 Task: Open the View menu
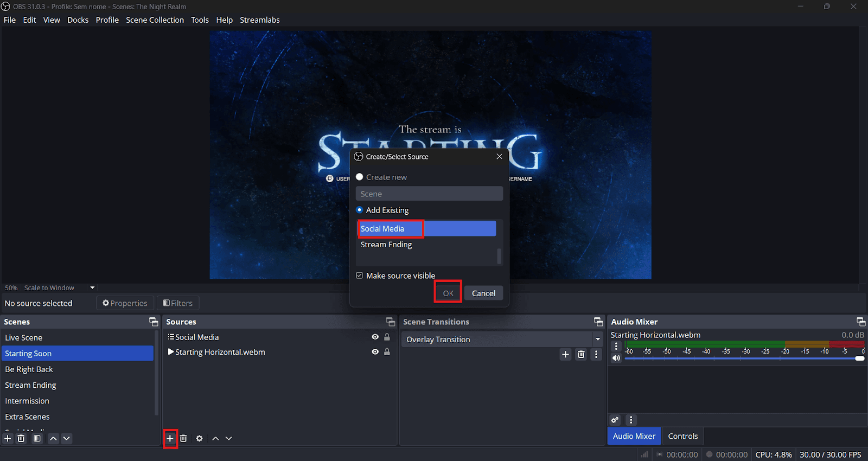tap(52, 20)
